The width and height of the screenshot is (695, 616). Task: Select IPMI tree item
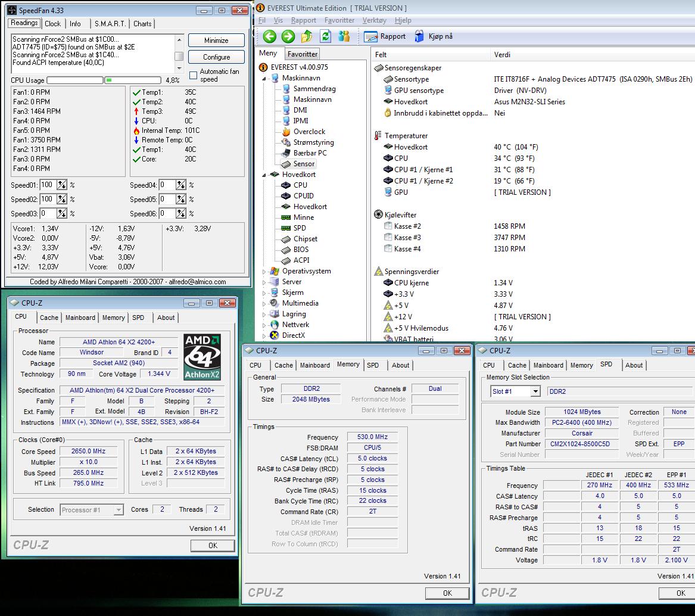pos(295,120)
